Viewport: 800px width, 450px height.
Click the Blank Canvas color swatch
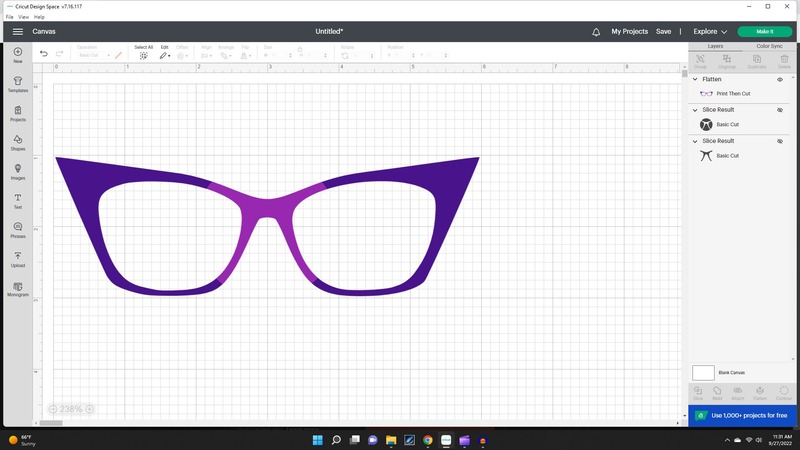(x=703, y=373)
